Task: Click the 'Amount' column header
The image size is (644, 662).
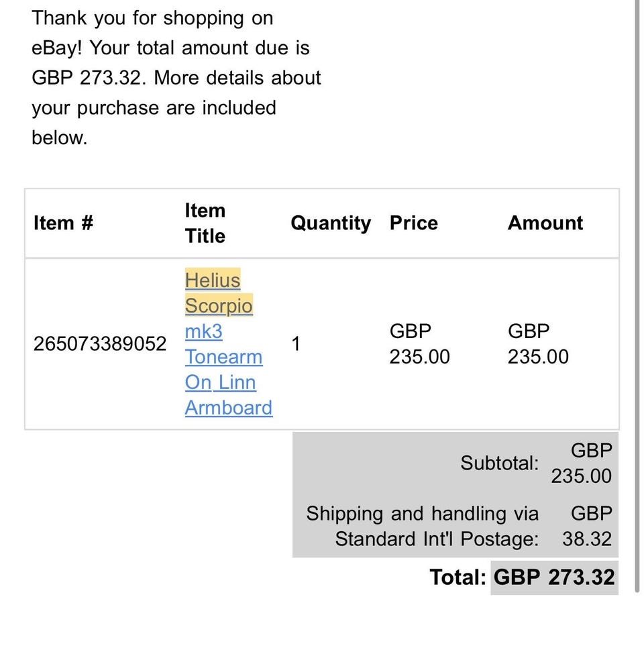Action: coord(545,223)
